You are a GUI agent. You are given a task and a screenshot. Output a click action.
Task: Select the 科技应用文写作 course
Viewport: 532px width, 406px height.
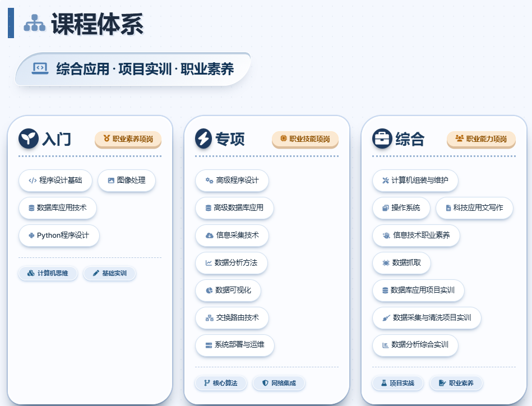pyautogui.click(x=474, y=208)
